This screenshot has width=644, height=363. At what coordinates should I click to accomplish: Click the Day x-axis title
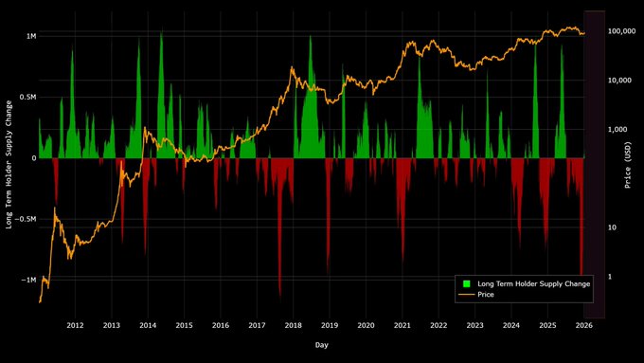322,345
